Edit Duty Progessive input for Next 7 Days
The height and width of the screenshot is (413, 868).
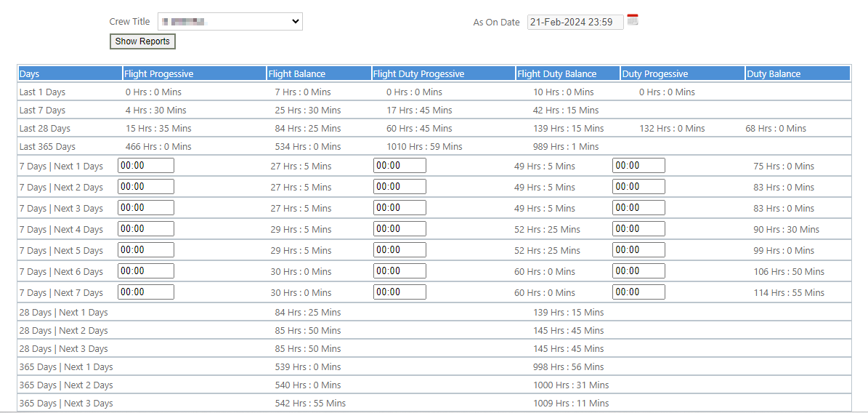(x=638, y=292)
